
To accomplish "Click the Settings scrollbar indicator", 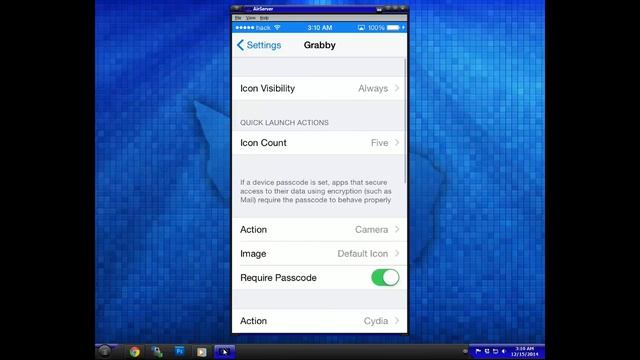I will (405, 121).
